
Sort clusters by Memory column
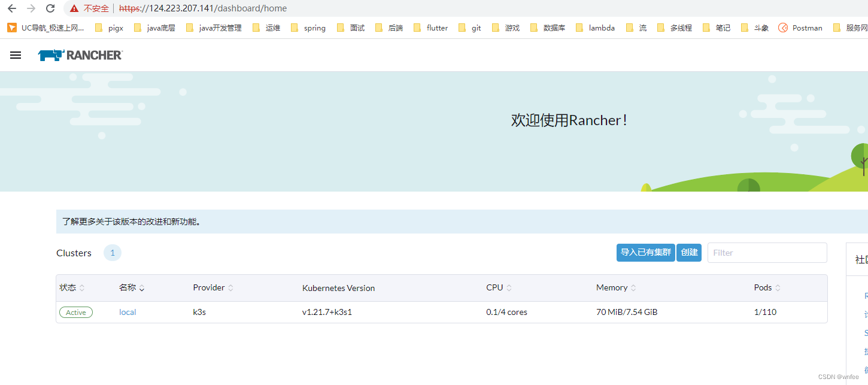[x=616, y=288]
